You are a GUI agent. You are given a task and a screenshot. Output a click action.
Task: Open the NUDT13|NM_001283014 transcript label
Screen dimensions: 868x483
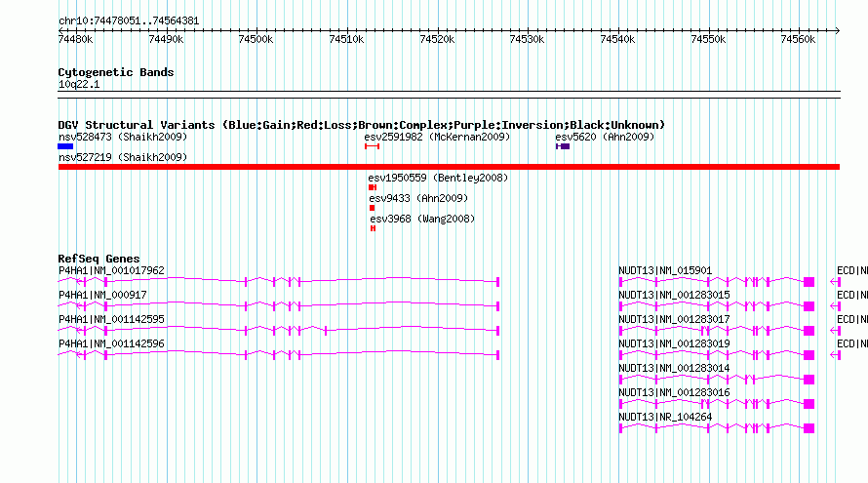(674, 368)
